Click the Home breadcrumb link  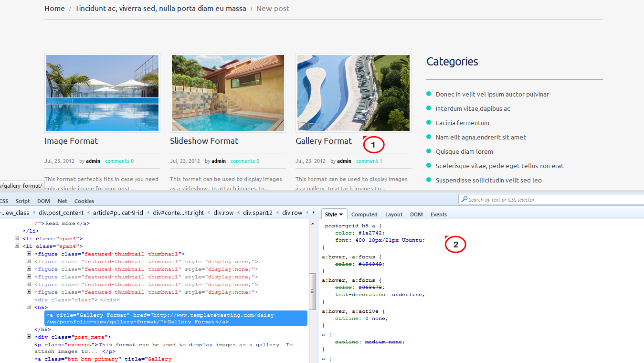click(x=54, y=8)
